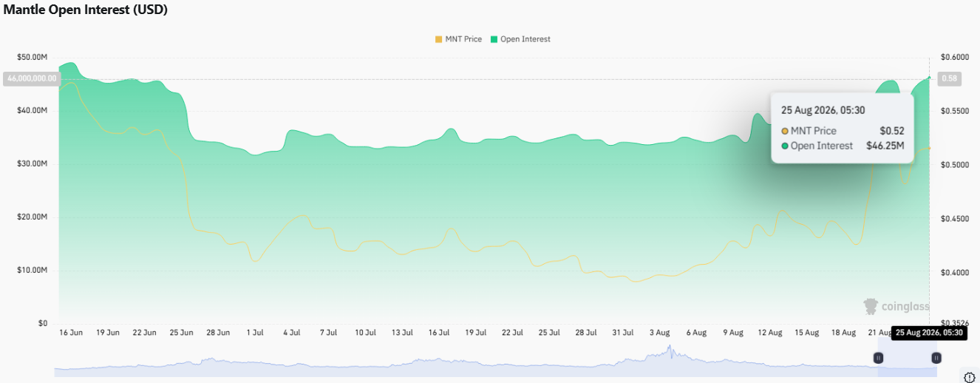This screenshot has height=383, width=980.
Task: Click the 7 Jul x-axis label
Action: [329, 333]
